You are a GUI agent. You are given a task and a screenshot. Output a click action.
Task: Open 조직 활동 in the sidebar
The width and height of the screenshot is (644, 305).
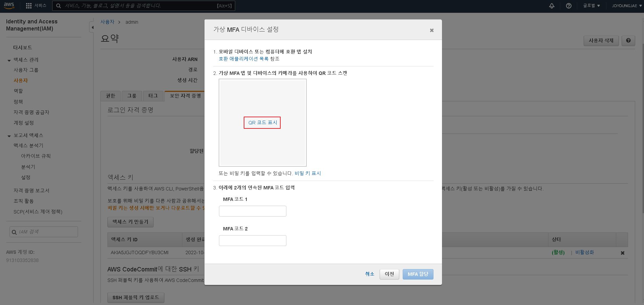23,201
